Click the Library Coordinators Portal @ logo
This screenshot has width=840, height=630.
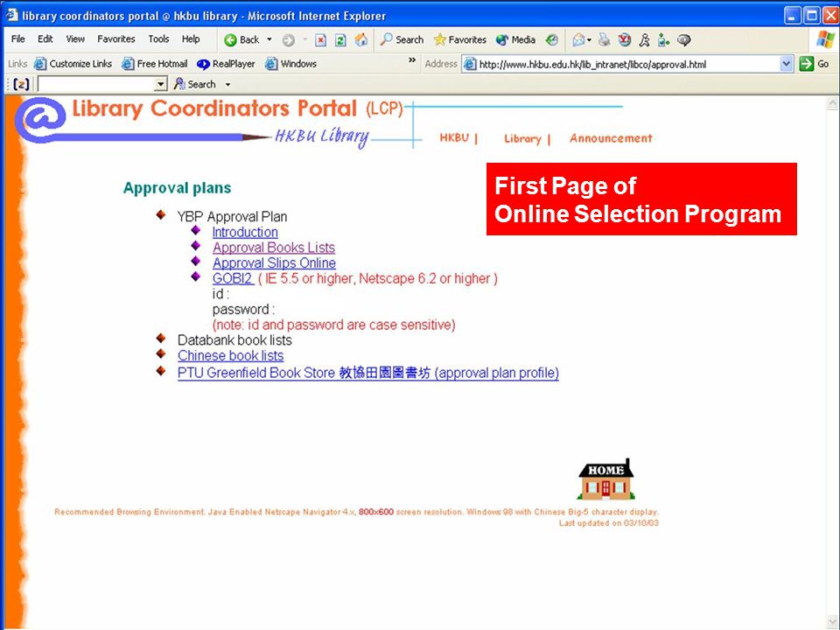click(x=41, y=120)
